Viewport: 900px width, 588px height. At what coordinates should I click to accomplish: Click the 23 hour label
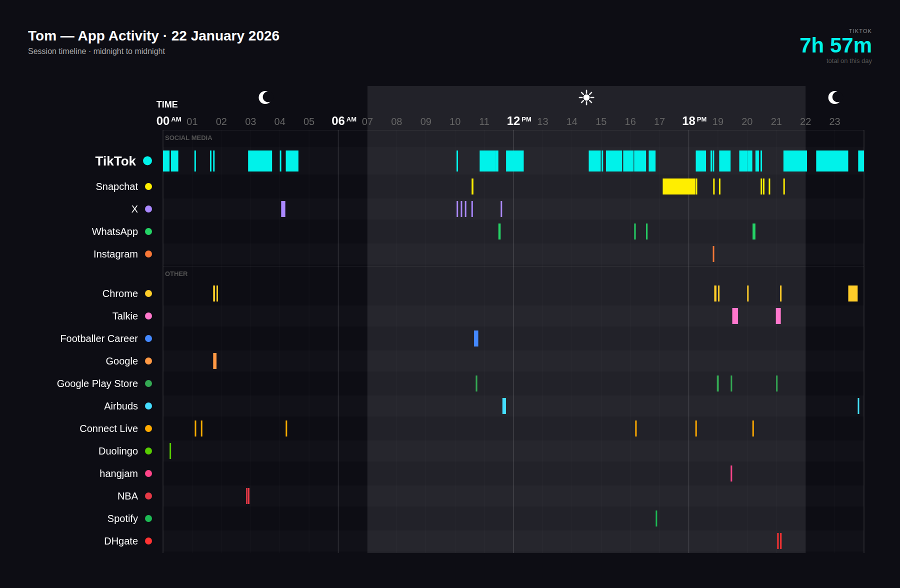(x=834, y=121)
